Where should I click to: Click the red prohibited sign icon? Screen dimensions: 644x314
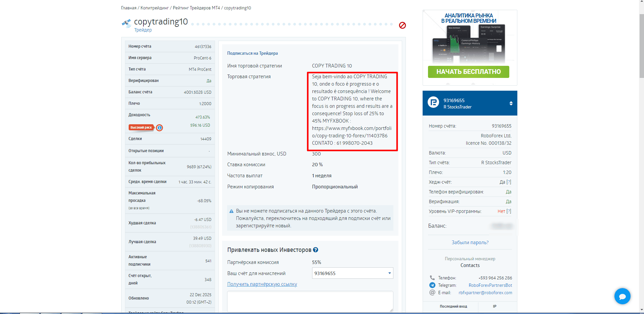coord(402,25)
